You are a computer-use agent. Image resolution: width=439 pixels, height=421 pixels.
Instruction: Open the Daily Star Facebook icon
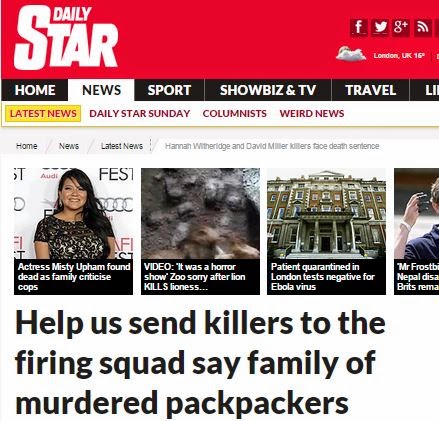pyautogui.click(x=359, y=27)
